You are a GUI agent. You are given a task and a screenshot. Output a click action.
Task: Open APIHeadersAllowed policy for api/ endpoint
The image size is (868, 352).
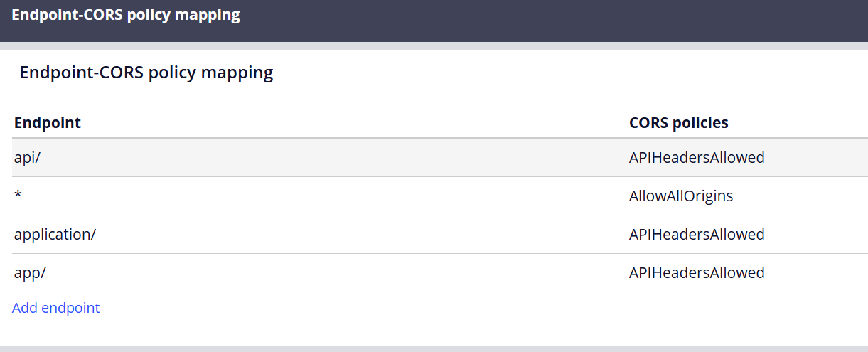pyautogui.click(x=696, y=158)
